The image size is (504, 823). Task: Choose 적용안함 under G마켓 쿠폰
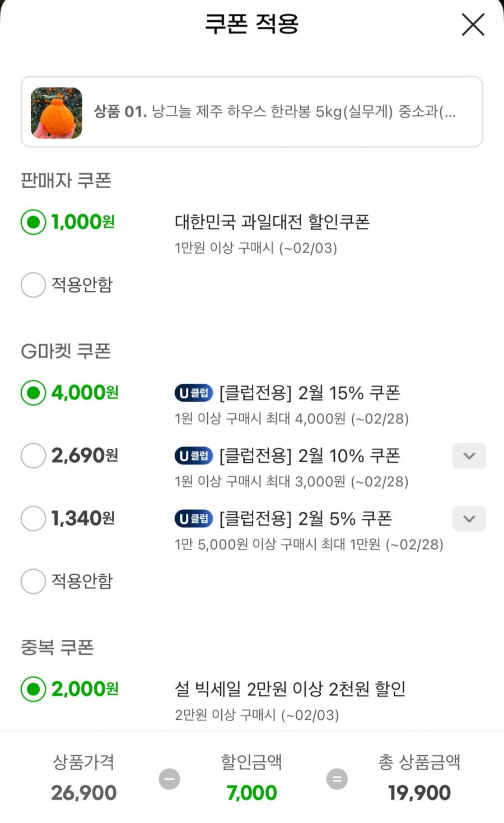[x=33, y=581]
